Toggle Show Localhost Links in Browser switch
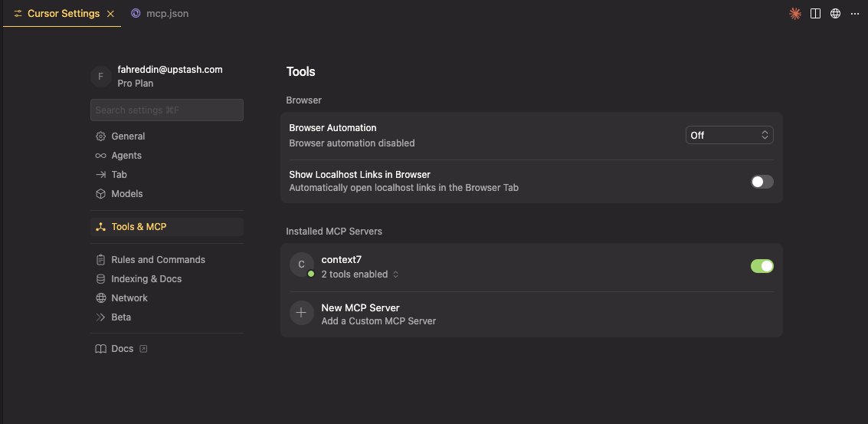 point(762,181)
